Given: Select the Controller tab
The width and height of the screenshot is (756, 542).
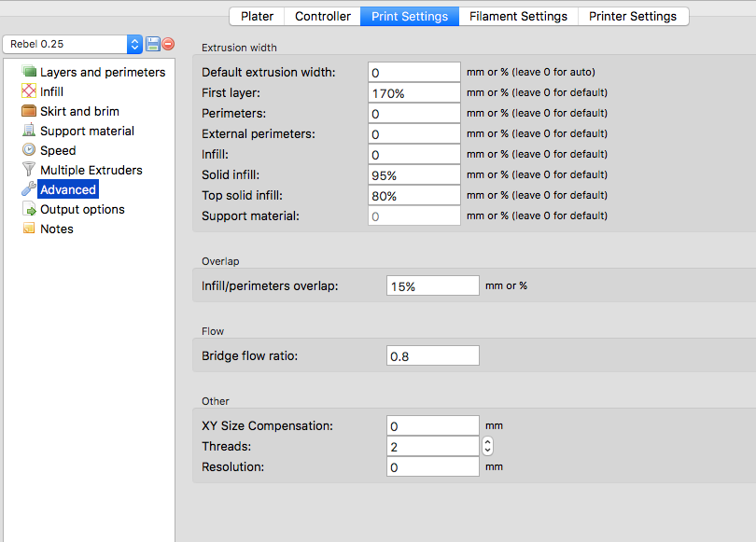Looking at the screenshot, I should [x=323, y=16].
